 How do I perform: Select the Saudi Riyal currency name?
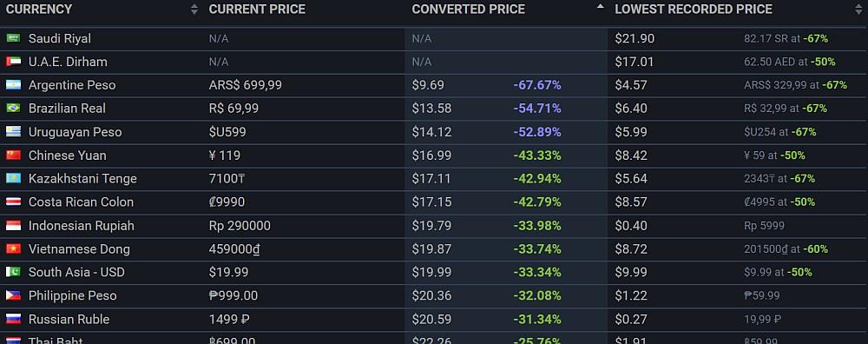[x=60, y=38]
